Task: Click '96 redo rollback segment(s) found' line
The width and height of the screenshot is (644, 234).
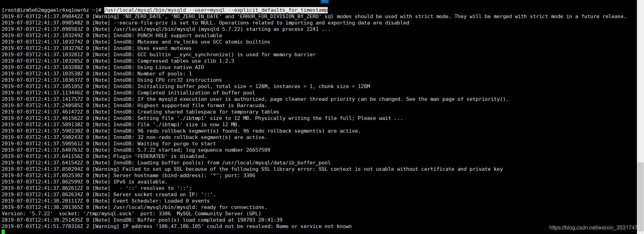Action: tap(181, 131)
